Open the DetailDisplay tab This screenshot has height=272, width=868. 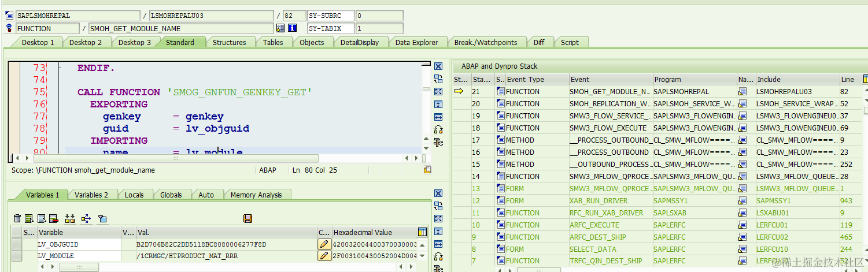360,42
